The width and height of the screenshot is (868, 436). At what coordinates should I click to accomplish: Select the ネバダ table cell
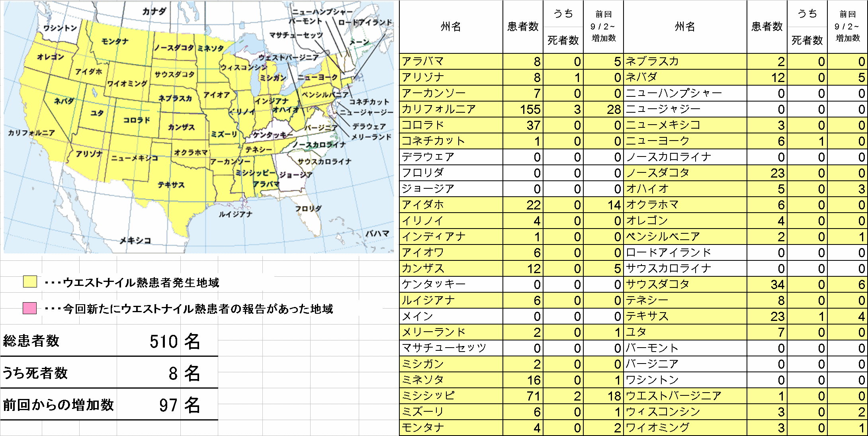click(x=685, y=77)
